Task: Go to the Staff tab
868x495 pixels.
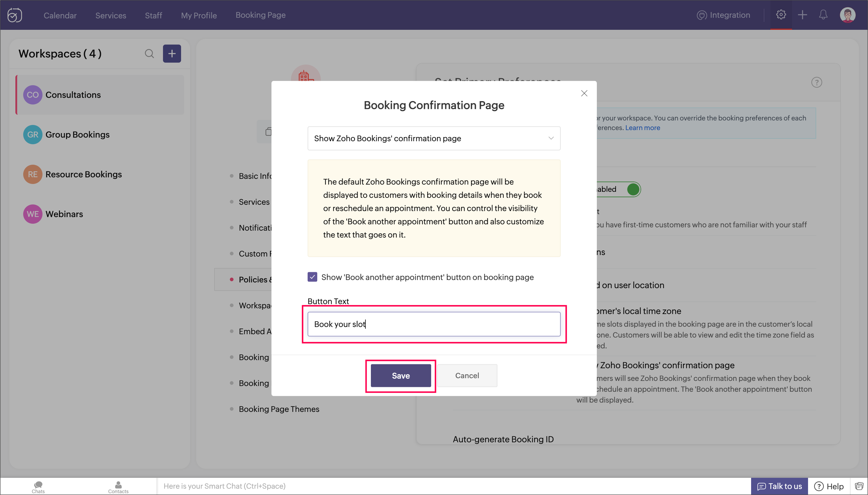Action: tap(153, 15)
